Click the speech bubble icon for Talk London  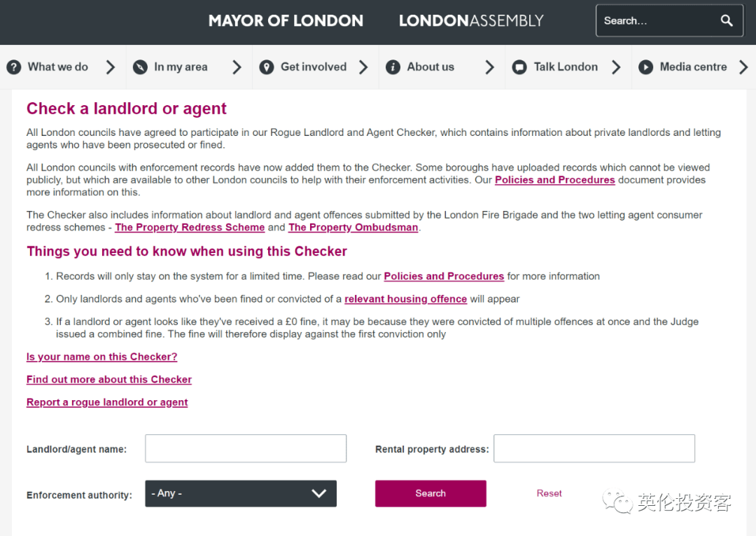(519, 67)
